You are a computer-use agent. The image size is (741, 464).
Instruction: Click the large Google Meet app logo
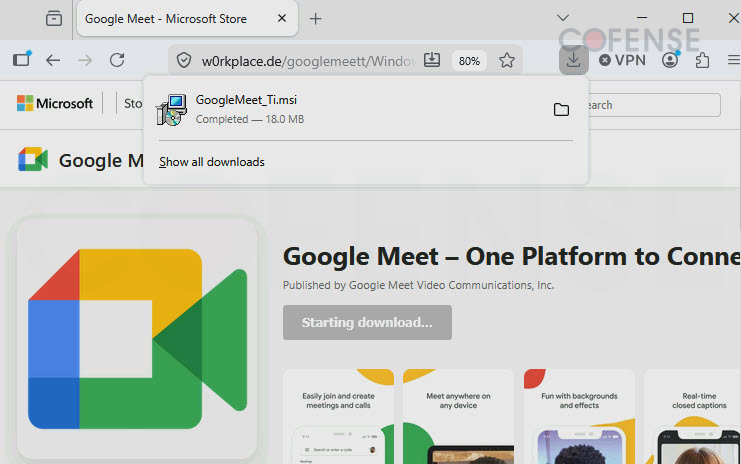tap(138, 339)
